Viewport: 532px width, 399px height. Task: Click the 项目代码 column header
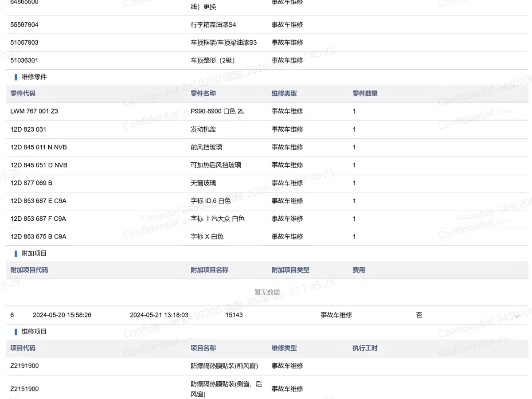click(x=23, y=348)
